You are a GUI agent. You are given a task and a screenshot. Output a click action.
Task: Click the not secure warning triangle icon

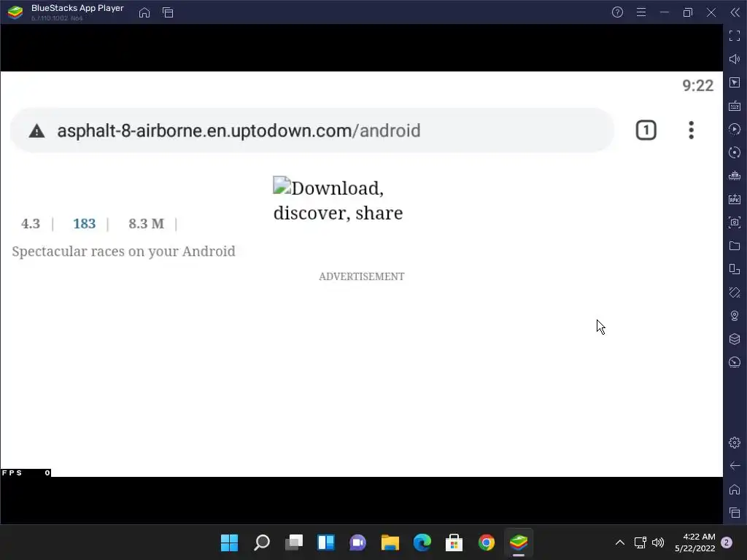(x=36, y=131)
